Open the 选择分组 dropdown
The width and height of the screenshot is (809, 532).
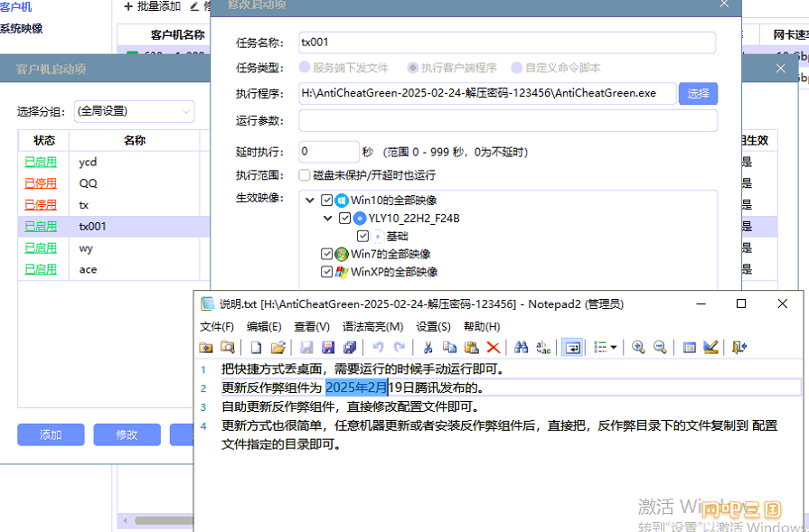point(134,111)
